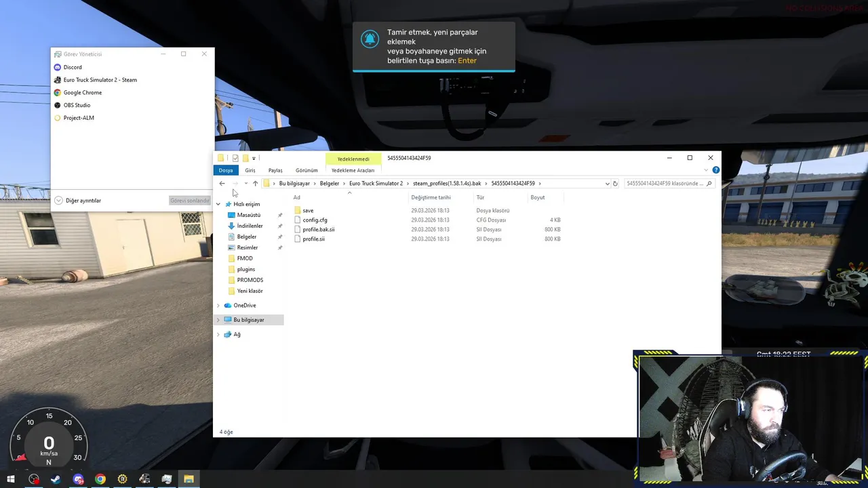Screen dimensions: 868x488
Task: Select the profile.bak.sii file icon
Action: 298,229
